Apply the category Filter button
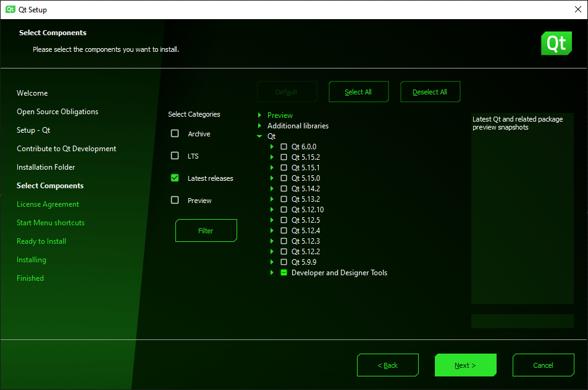 206,230
